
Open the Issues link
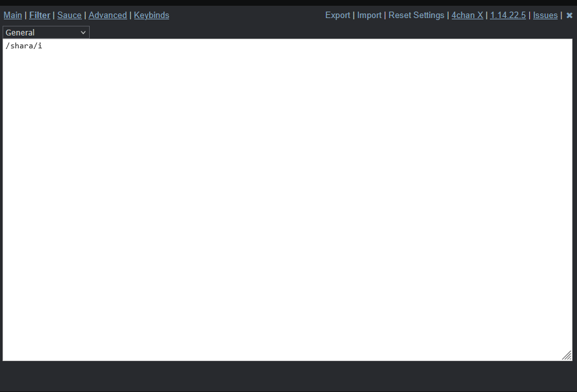(545, 15)
